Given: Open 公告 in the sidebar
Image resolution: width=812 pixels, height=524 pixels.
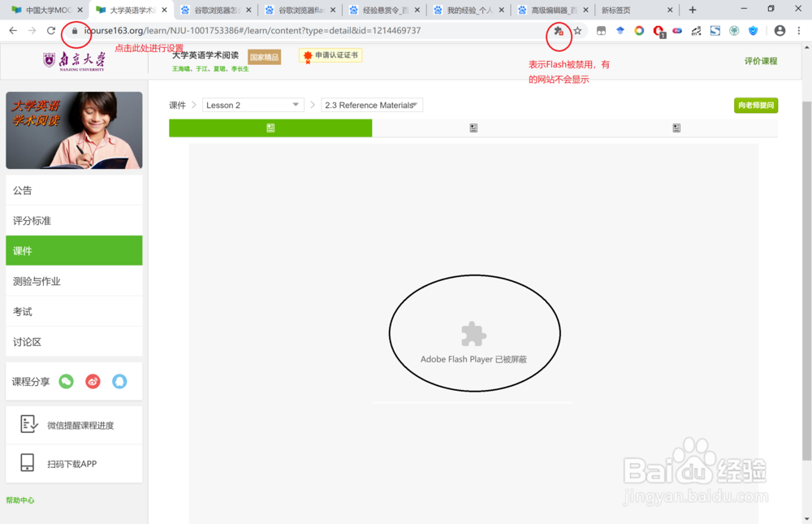Looking at the screenshot, I should click(x=74, y=190).
